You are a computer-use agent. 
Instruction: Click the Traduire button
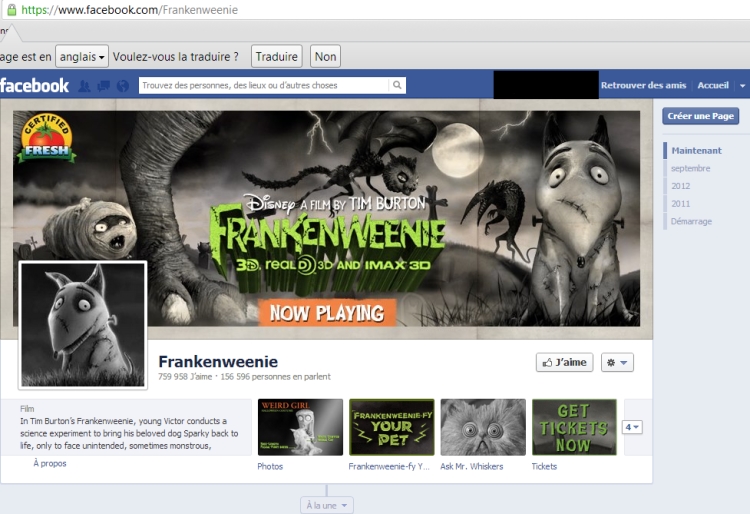click(276, 56)
